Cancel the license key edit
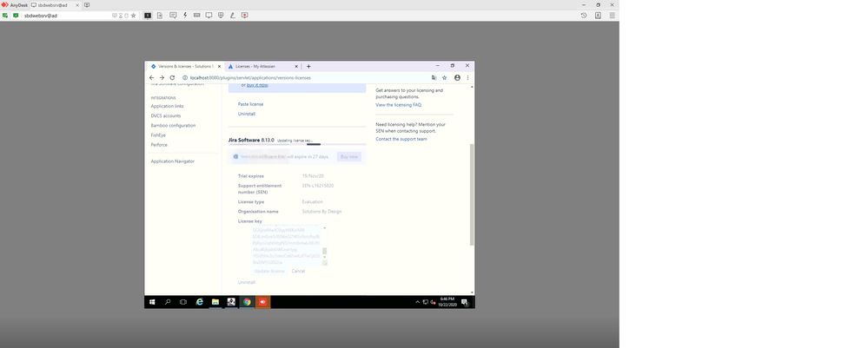868x348 pixels. 298,271
